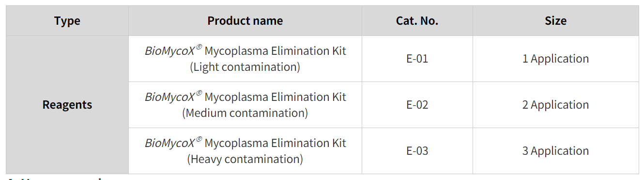Select the Reagents type cell
644x180 pixels.
point(67,105)
